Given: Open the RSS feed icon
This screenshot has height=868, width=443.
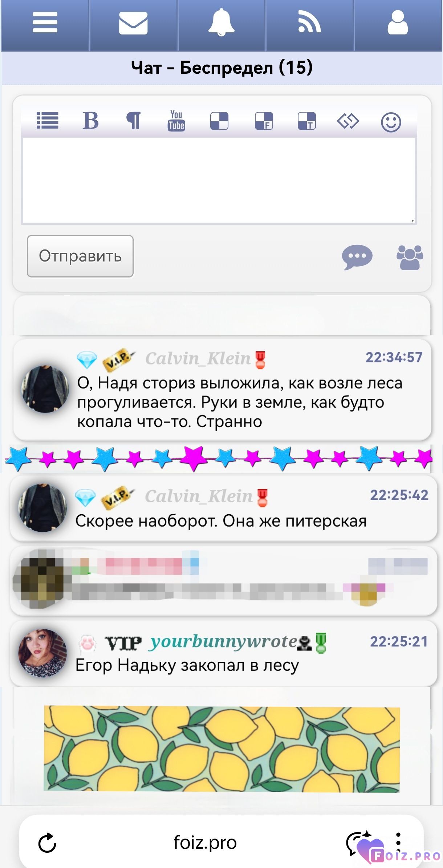Looking at the screenshot, I should coord(309,22).
